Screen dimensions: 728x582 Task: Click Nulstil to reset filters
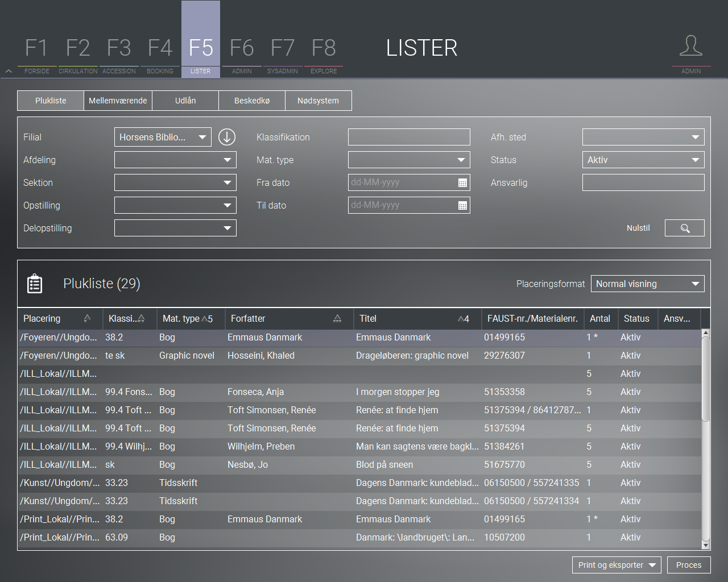(x=638, y=228)
